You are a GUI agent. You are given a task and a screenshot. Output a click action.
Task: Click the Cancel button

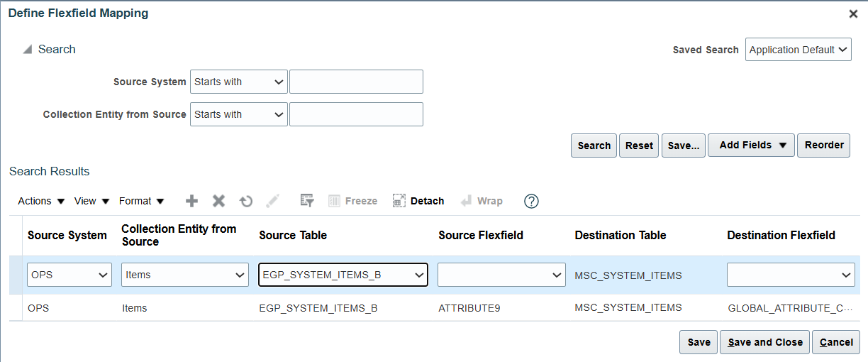pos(836,342)
